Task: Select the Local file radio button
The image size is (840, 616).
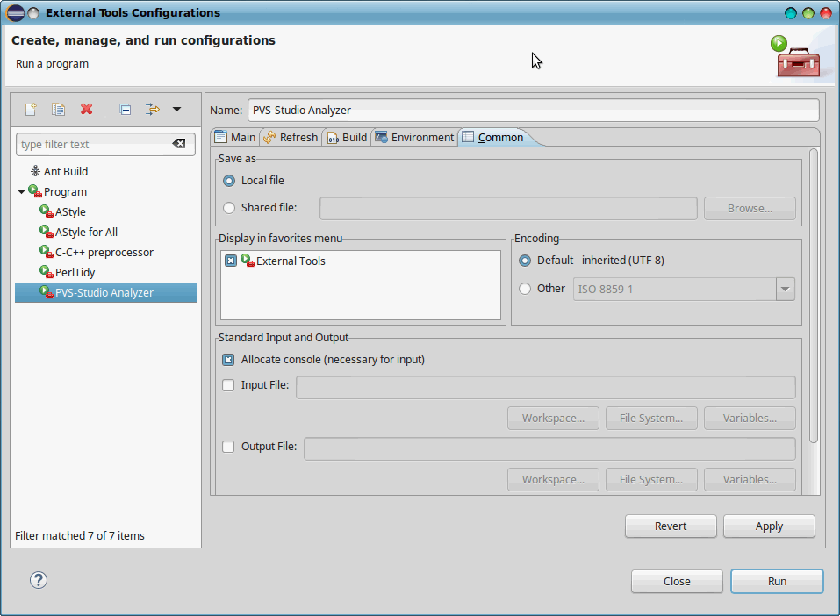Action: pos(229,181)
